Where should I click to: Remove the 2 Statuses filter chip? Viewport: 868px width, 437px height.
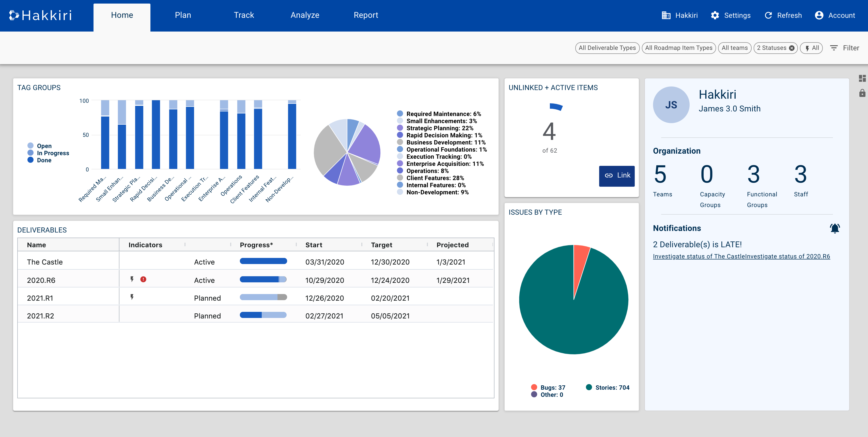tap(792, 48)
